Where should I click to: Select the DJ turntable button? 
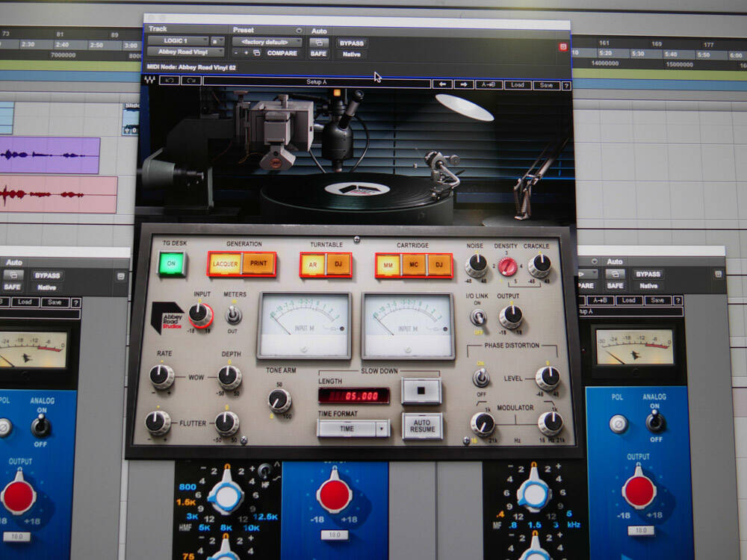pos(338,264)
